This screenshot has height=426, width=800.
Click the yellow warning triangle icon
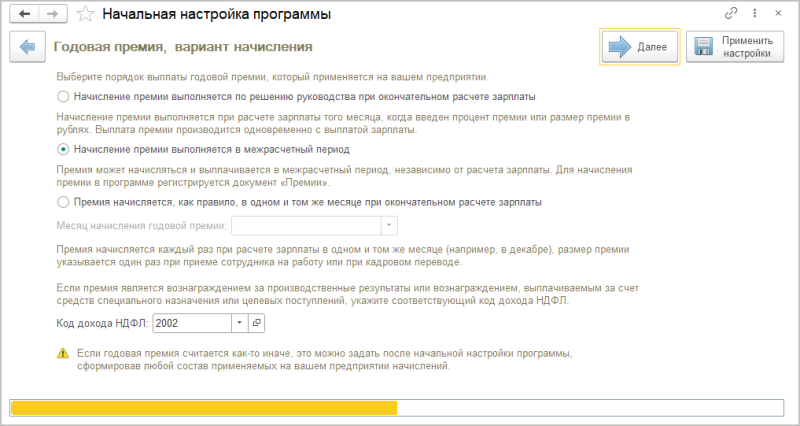coord(63,353)
